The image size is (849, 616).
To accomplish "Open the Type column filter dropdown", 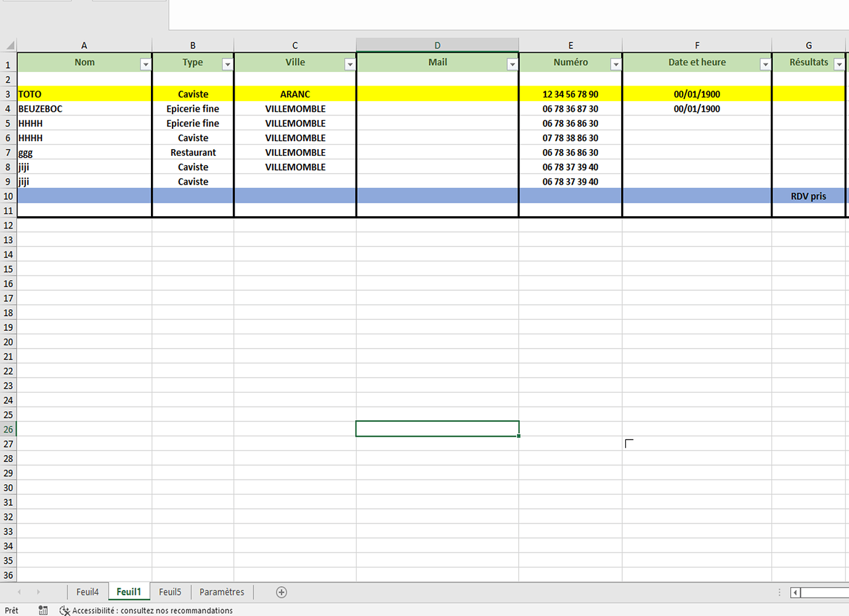I will pyautogui.click(x=227, y=64).
